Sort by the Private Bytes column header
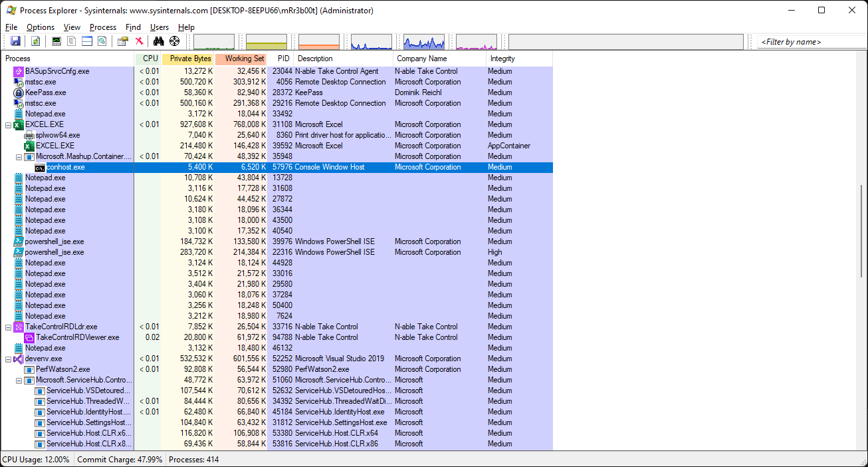 click(187, 59)
